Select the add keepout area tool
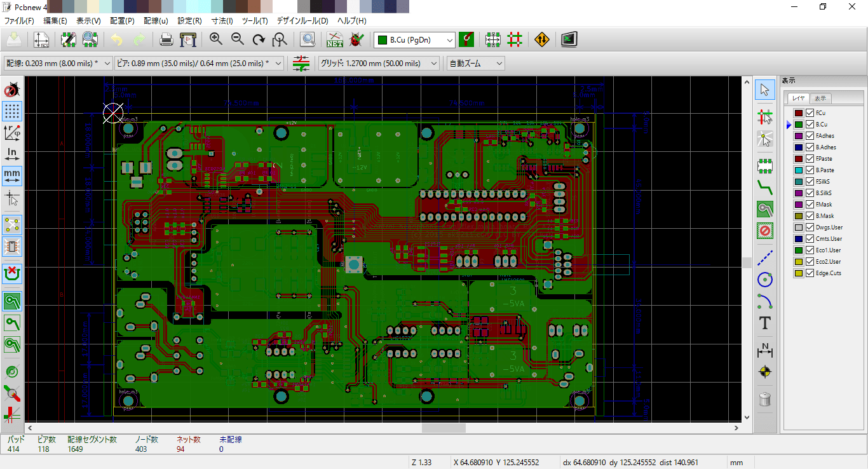 [765, 230]
